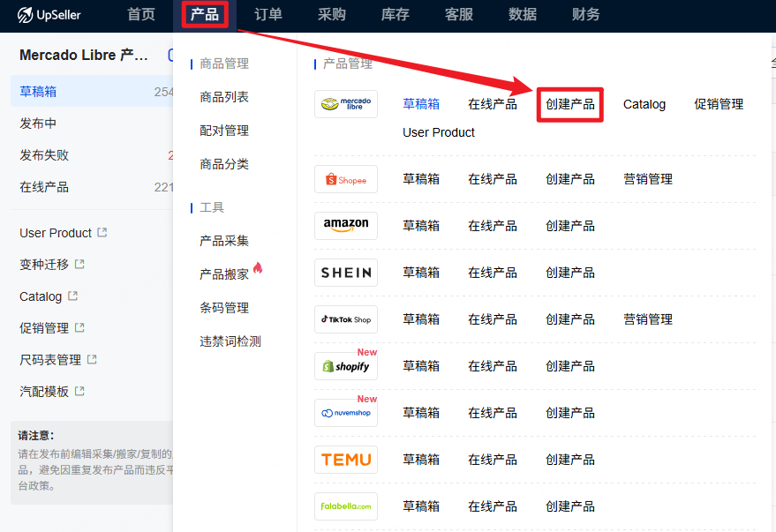This screenshot has width=776, height=532.
Task: Click the TikTok Shop logo
Action: (x=346, y=319)
